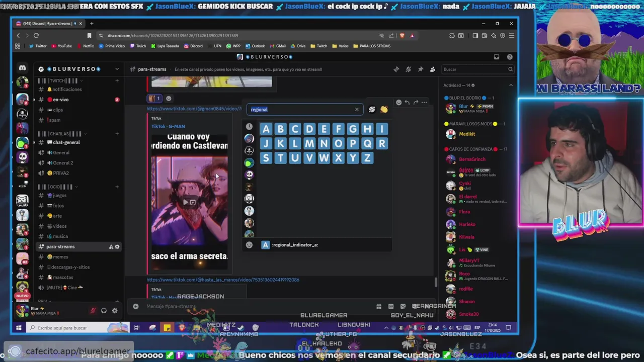
Task: Add channel to CHARLAS category
Action: 117,134
